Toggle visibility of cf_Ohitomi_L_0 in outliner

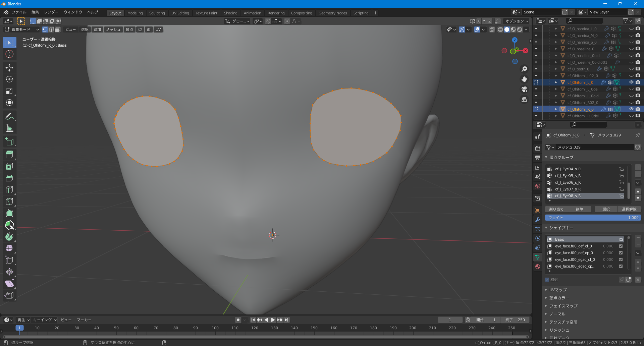pyautogui.click(x=631, y=82)
